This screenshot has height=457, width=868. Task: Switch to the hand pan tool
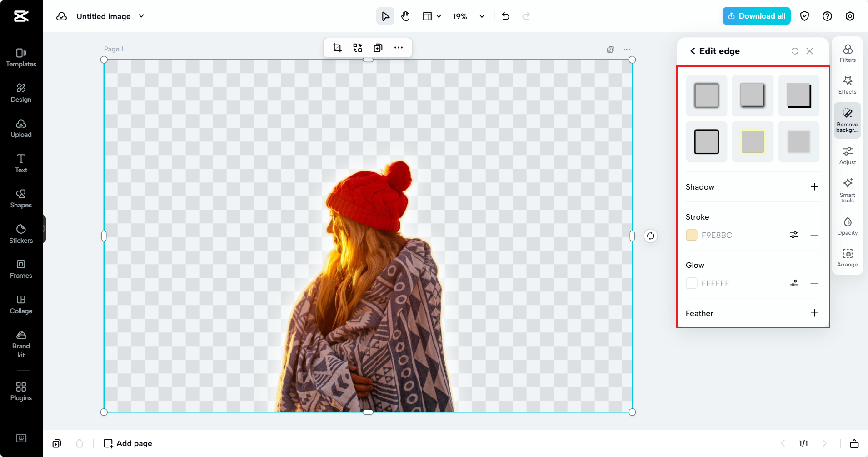[405, 16]
